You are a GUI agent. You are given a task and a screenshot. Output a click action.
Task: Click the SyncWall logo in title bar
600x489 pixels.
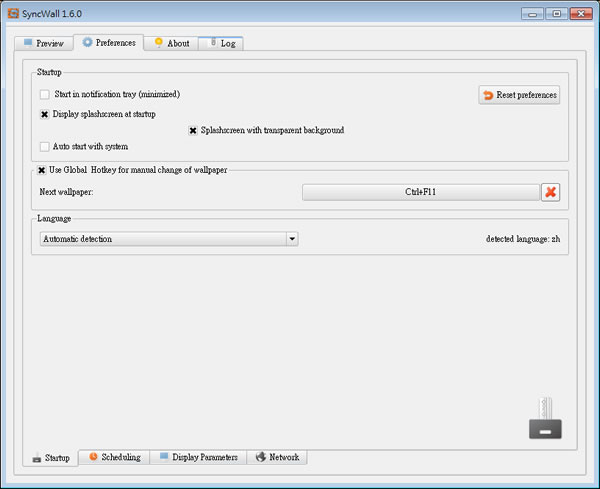pos(12,13)
